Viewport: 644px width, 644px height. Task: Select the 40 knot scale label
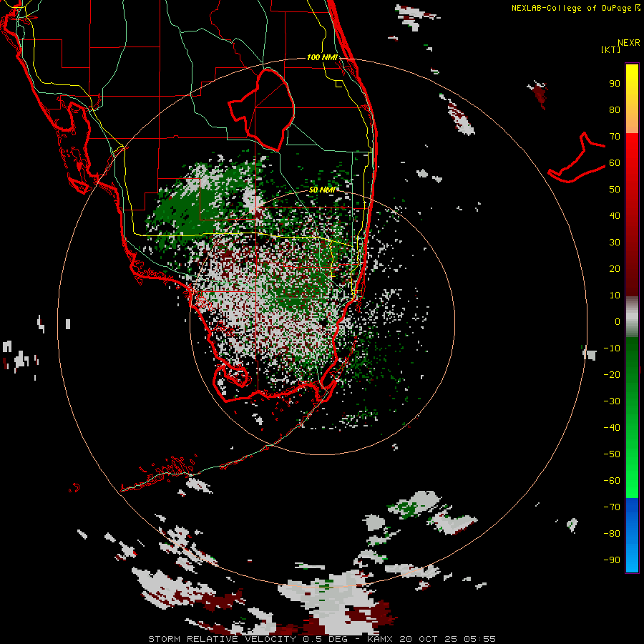click(x=615, y=216)
